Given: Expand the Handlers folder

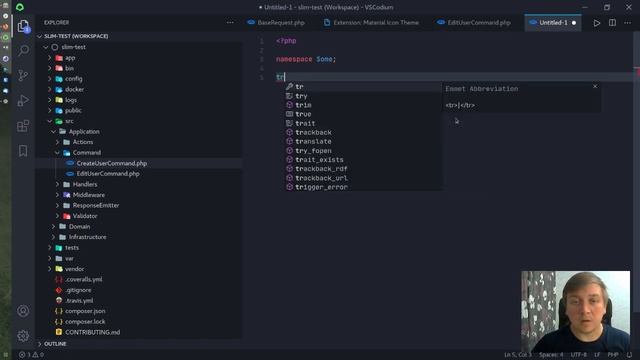Looking at the screenshot, I should click(140, 184).
